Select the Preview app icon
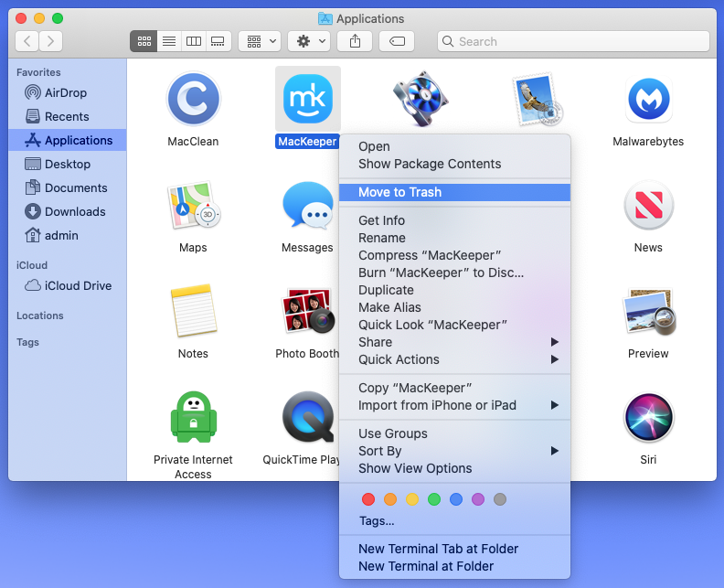The image size is (724, 588). tap(649, 310)
